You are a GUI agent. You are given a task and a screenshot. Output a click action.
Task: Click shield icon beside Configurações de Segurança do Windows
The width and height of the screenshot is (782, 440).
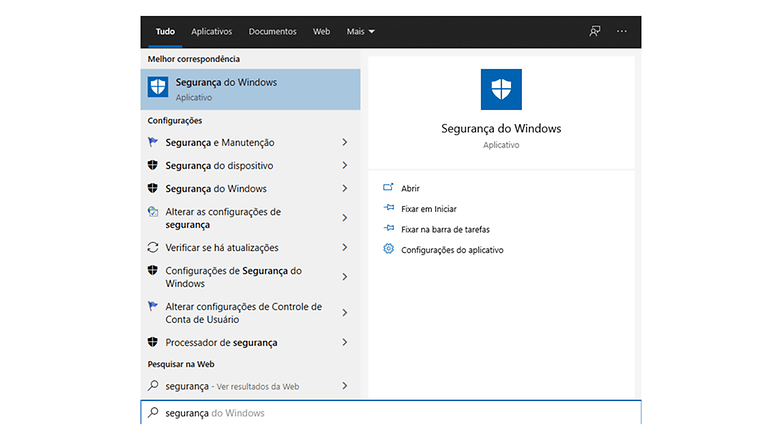click(153, 270)
